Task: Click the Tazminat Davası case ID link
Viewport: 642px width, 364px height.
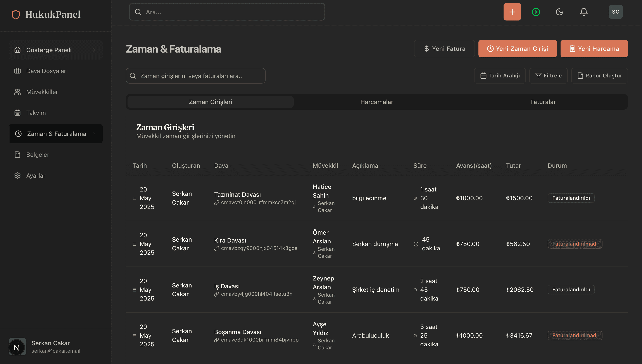Action: click(x=258, y=202)
